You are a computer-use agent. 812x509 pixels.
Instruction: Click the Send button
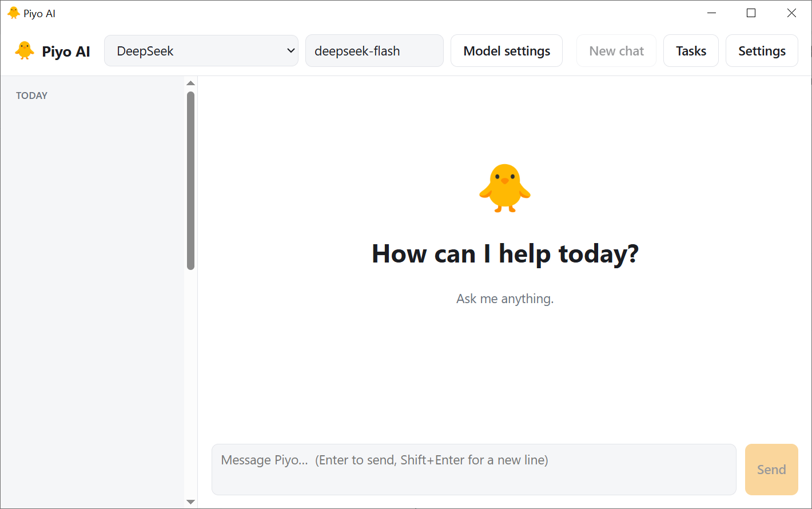point(771,470)
